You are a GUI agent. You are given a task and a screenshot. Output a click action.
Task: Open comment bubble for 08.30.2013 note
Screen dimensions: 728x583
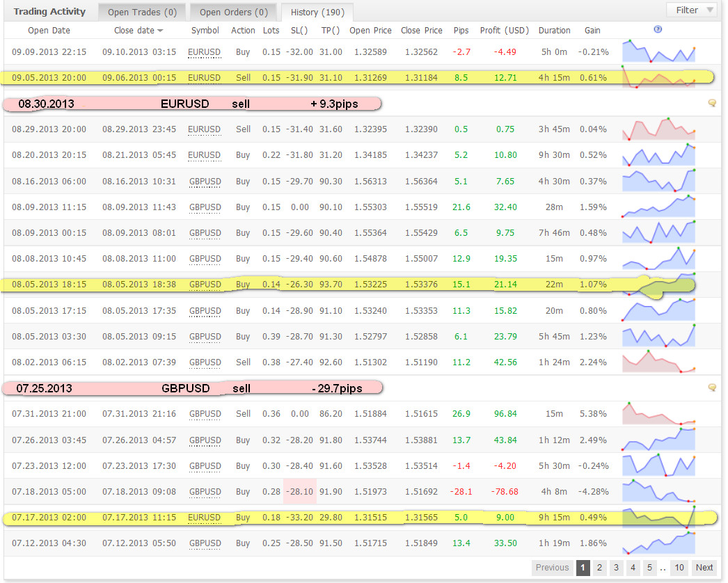click(x=712, y=103)
